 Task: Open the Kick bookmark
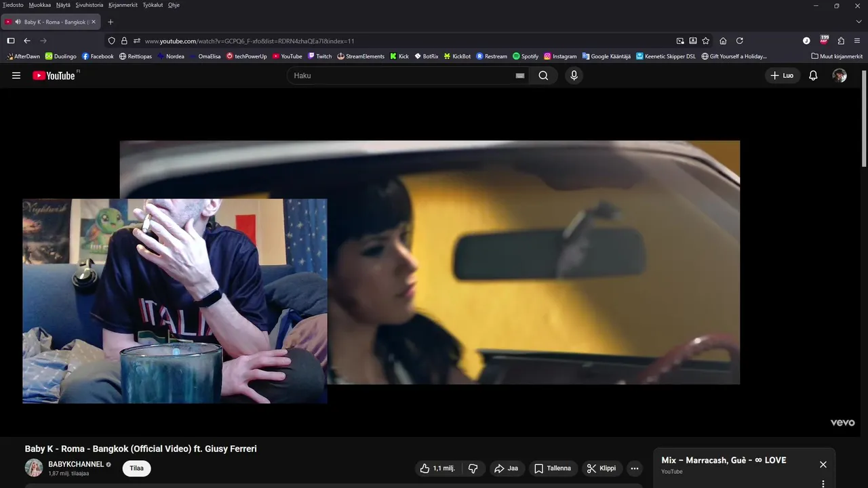(399, 56)
